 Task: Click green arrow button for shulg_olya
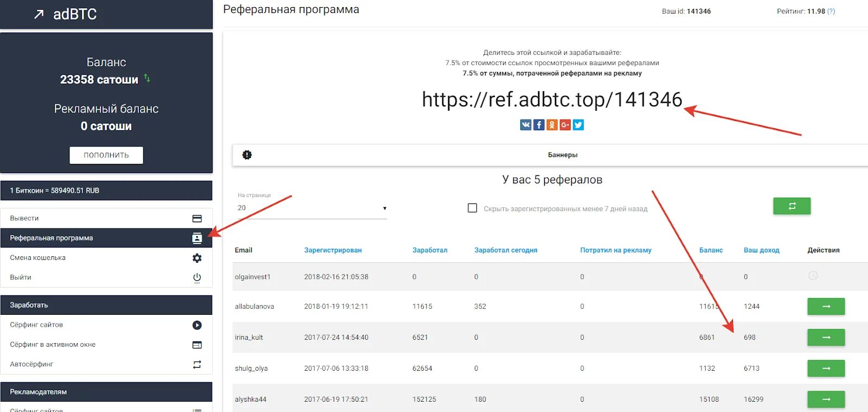click(x=826, y=368)
